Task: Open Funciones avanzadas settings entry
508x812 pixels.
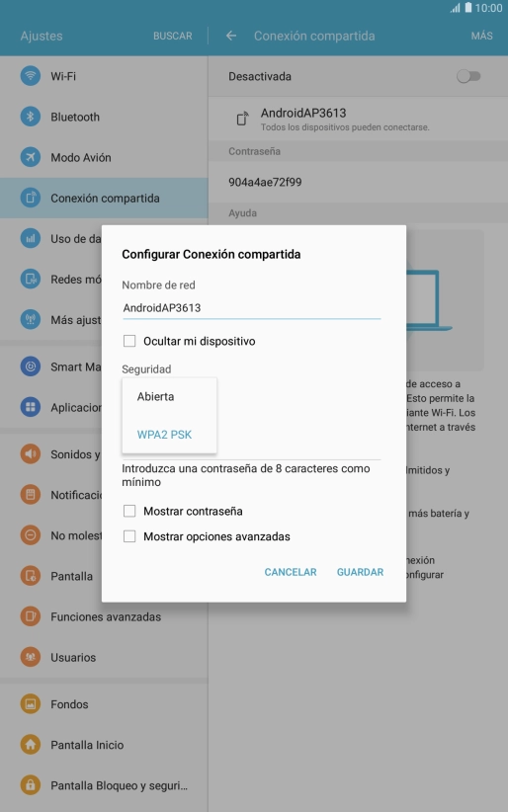Action: point(104,616)
